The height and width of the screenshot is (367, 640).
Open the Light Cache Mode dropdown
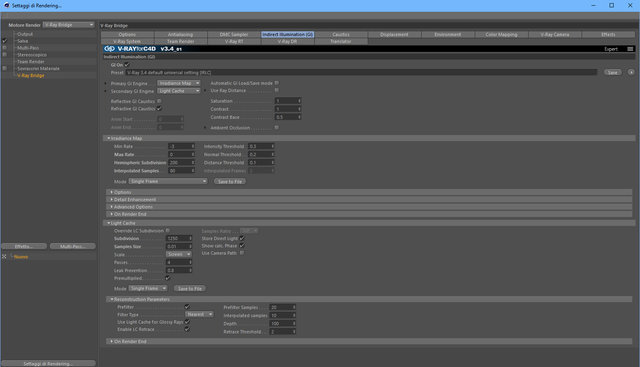[148, 288]
